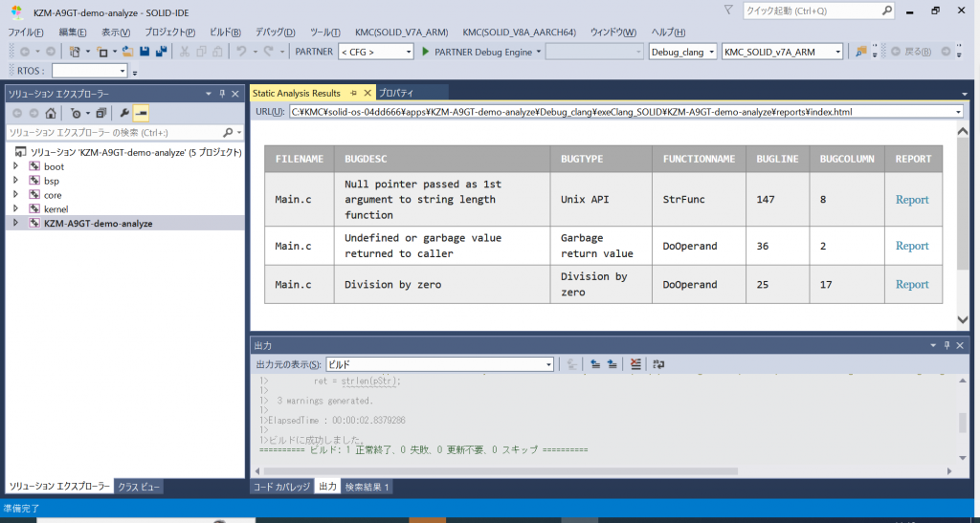Open the KMC_SOLID_v7A_ARM platform dropdown

[x=783, y=52]
